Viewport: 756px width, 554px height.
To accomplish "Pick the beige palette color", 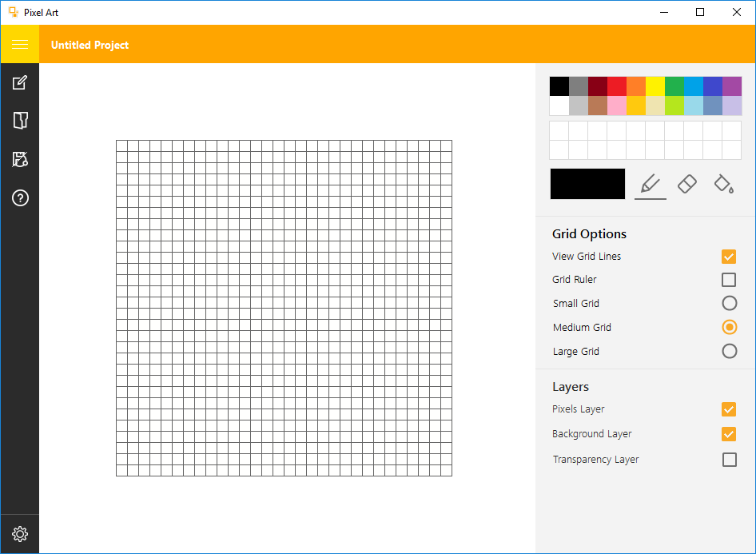I will click(x=655, y=106).
